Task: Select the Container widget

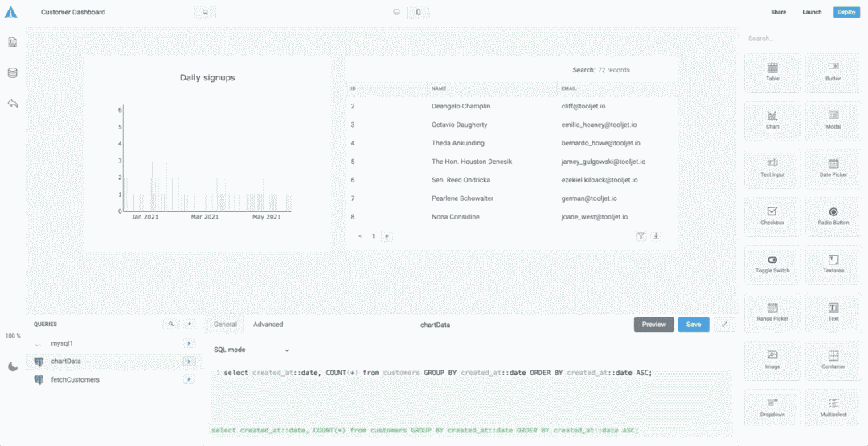Action: click(x=833, y=360)
